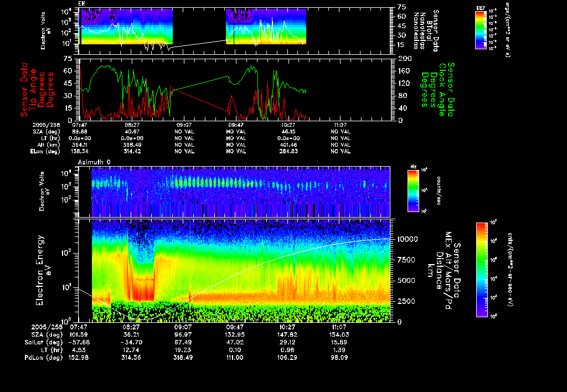This screenshot has width=567, height=392.
Task: Select PdLon value 152.98
Action: click(79, 357)
